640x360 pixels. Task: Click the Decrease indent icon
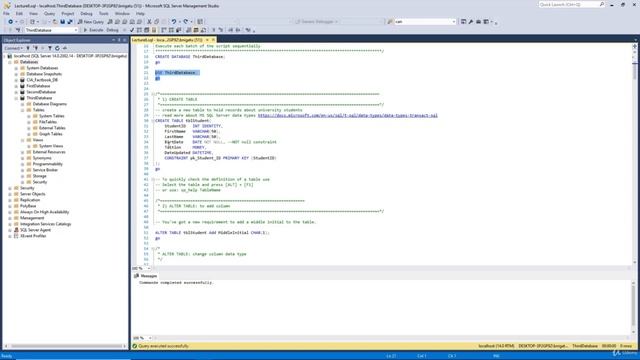[230, 30]
